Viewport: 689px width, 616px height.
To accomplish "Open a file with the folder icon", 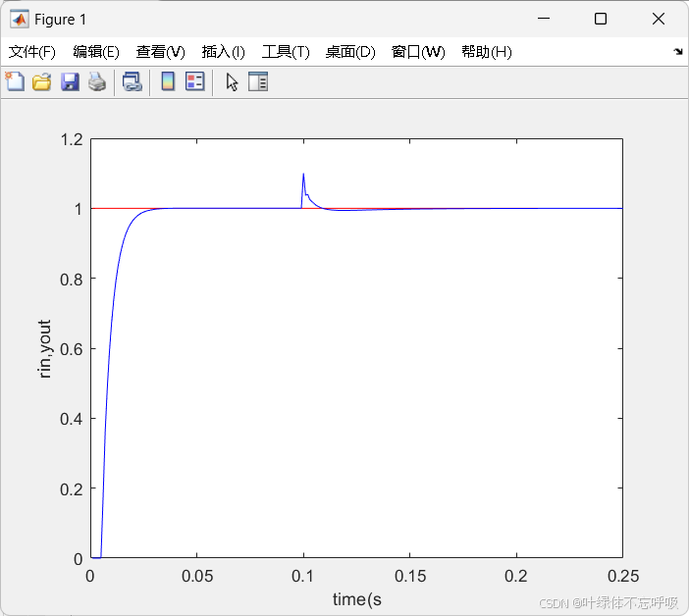I will pos(42,82).
